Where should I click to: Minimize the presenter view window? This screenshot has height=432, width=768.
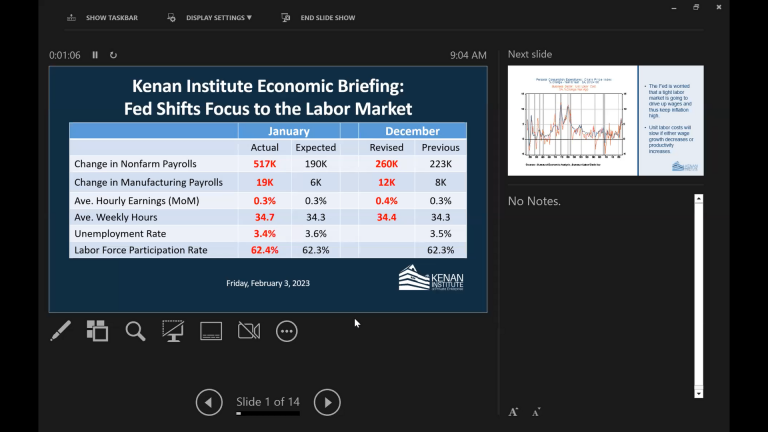pos(674,7)
